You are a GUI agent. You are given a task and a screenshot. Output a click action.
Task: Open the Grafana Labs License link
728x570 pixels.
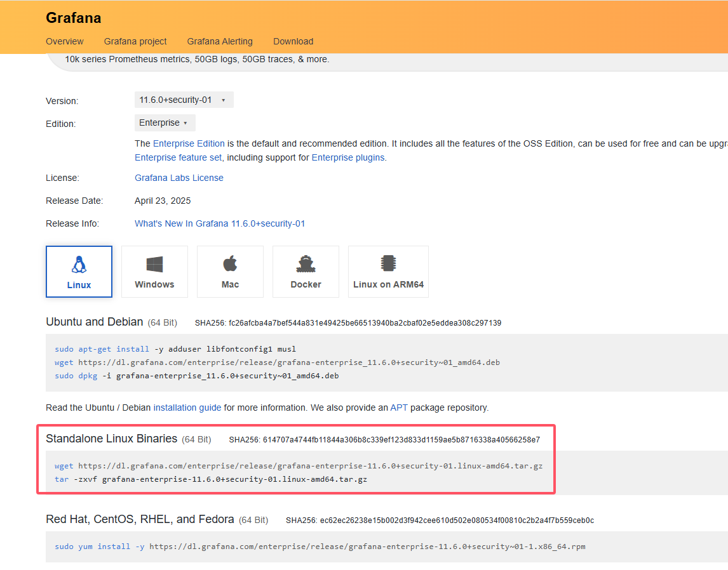179,178
